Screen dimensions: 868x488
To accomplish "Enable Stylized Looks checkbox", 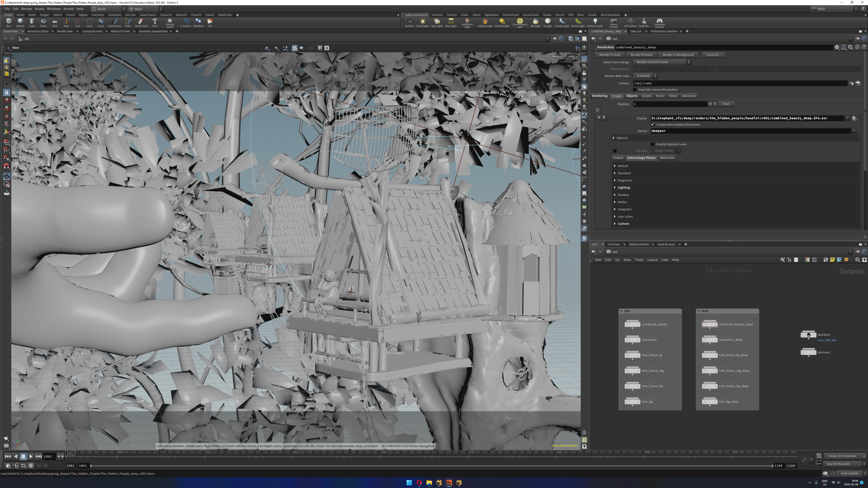I will (652, 144).
